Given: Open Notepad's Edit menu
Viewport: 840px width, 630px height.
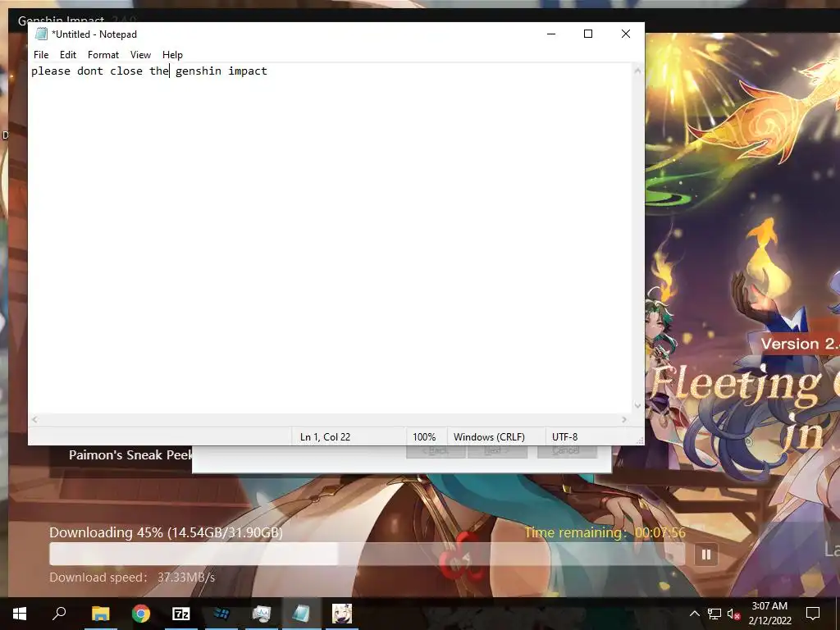Looking at the screenshot, I should (68, 55).
